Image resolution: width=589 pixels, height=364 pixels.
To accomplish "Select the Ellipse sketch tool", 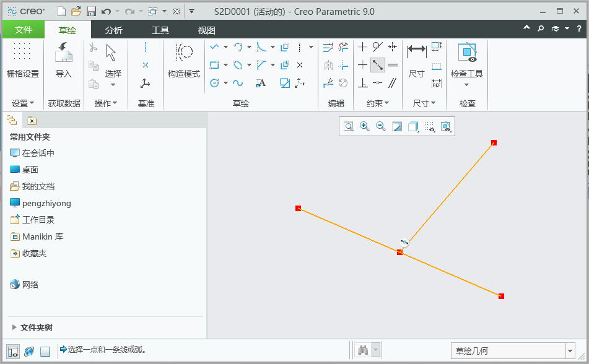I will 238,65.
